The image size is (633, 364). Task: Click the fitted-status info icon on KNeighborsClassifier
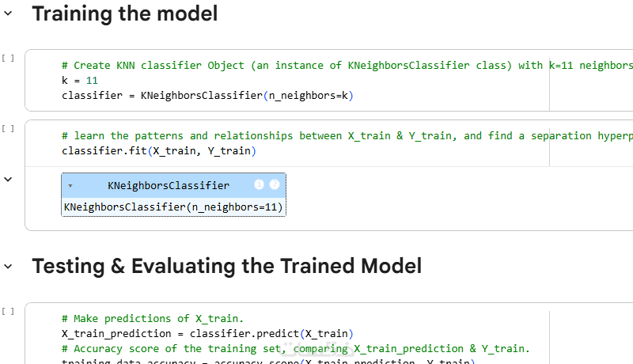tap(259, 184)
